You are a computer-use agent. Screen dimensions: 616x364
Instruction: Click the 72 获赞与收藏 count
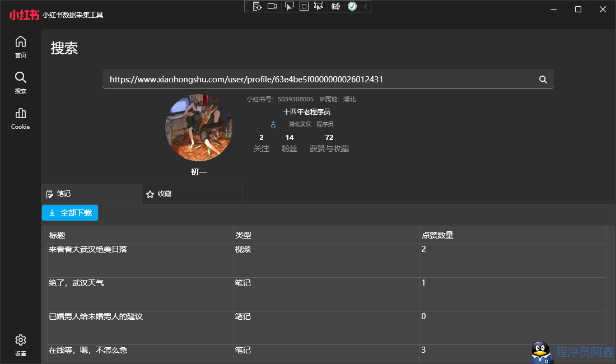coord(329,143)
